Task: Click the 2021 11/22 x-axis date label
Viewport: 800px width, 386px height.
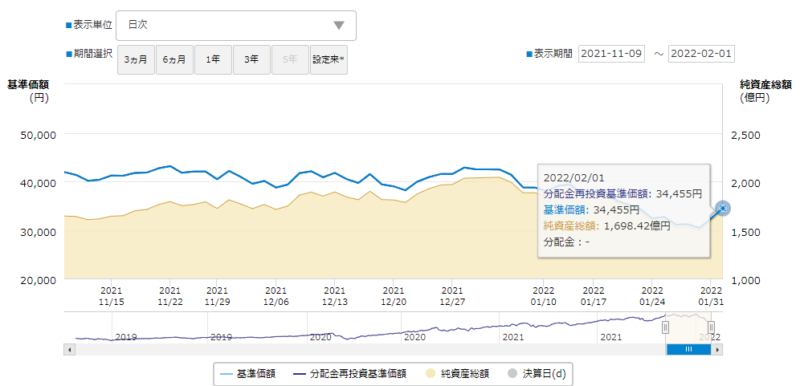Action: click(170, 296)
